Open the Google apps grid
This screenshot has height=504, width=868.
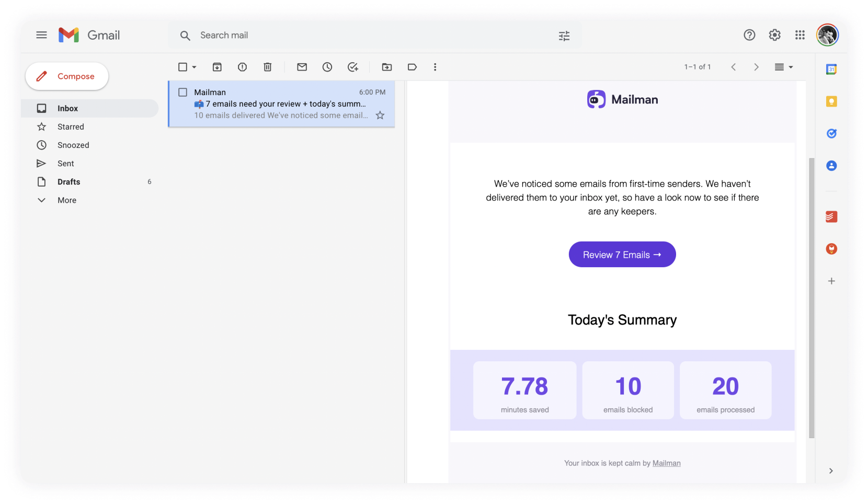(x=800, y=35)
